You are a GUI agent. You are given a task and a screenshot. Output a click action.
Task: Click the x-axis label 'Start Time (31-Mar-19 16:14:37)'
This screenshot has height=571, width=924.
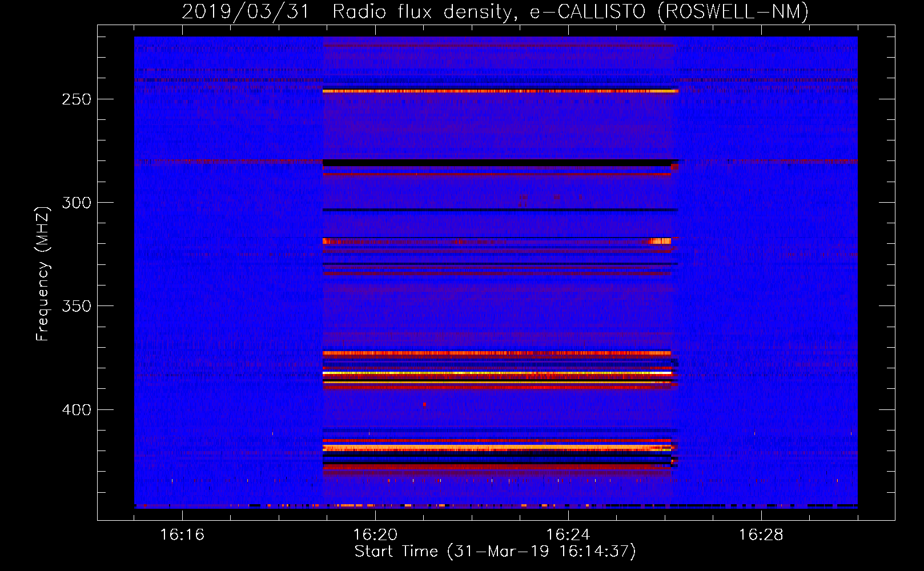coord(495,552)
